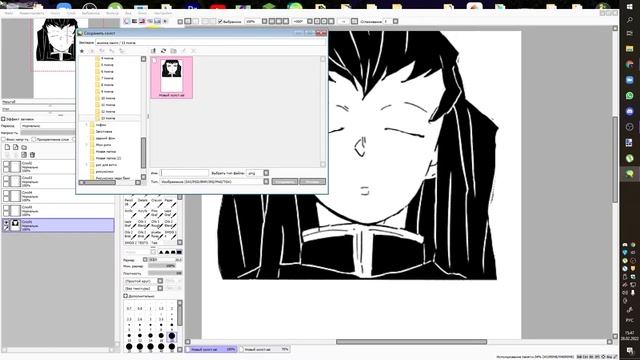Open the RGB slider panel icon
The width and height of the screenshot is (640, 360).
click(x=134, y=21)
